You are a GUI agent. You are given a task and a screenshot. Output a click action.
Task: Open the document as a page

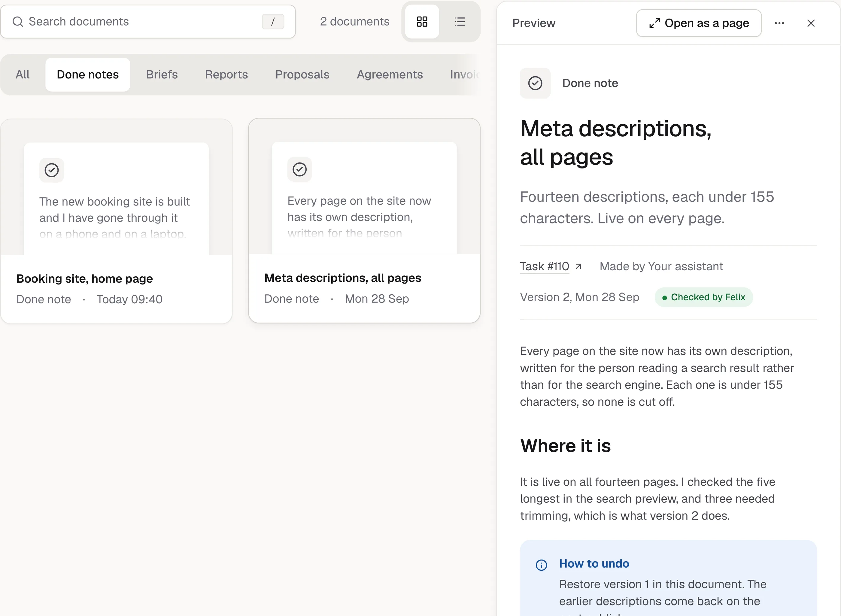pyautogui.click(x=699, y=23)
